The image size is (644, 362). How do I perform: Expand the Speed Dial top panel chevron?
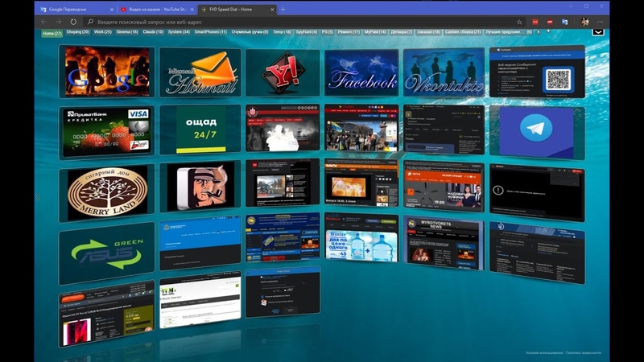click(x=598, y=32)
